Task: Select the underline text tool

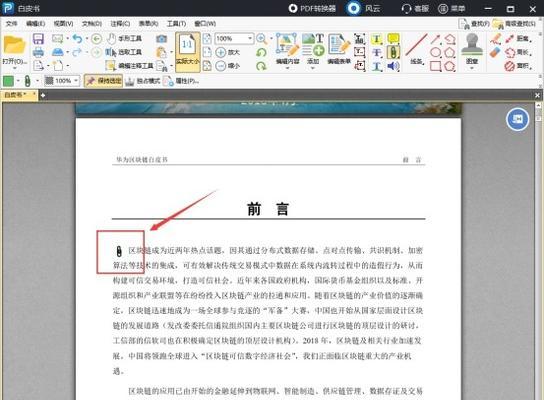Action: pyautogui.click(x=377, y=66)
